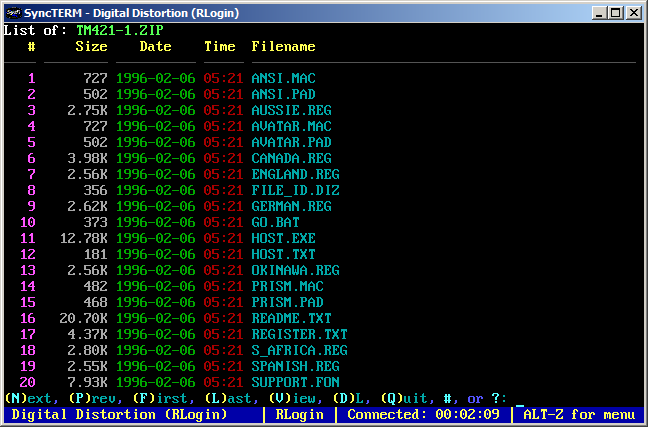Minimize the SyncTERM window

click(598, 12)
